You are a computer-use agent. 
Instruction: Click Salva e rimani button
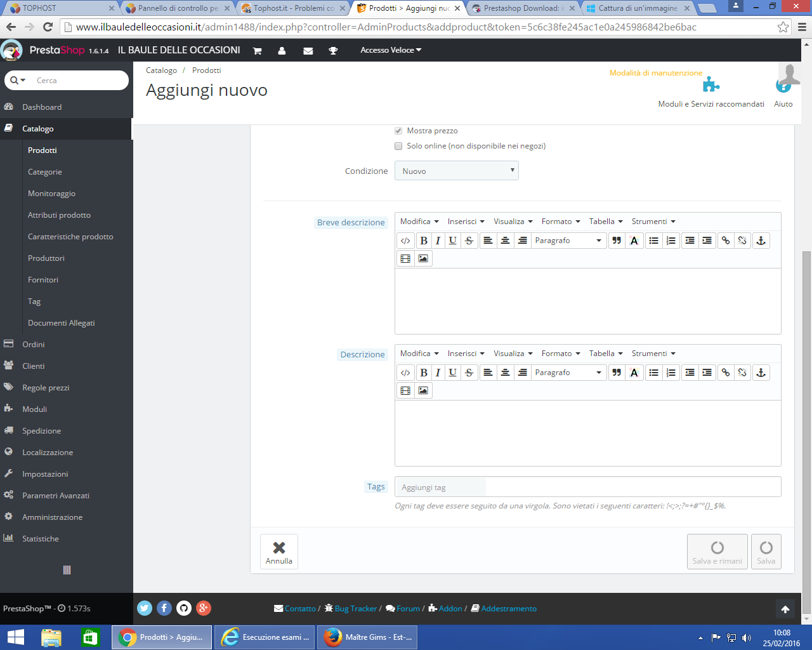coord(717,552)
